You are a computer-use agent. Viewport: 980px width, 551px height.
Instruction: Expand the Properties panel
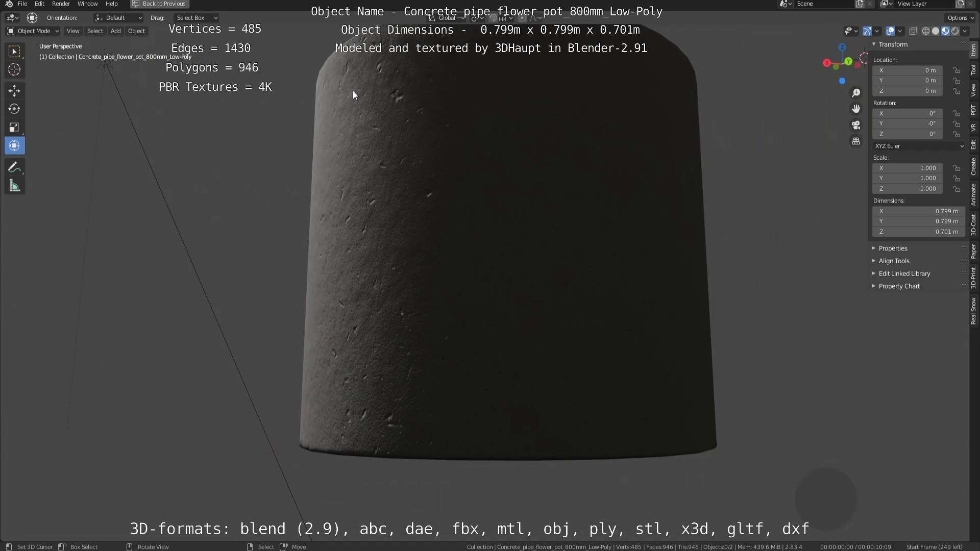pyautogui.click(x=893, y=248)
